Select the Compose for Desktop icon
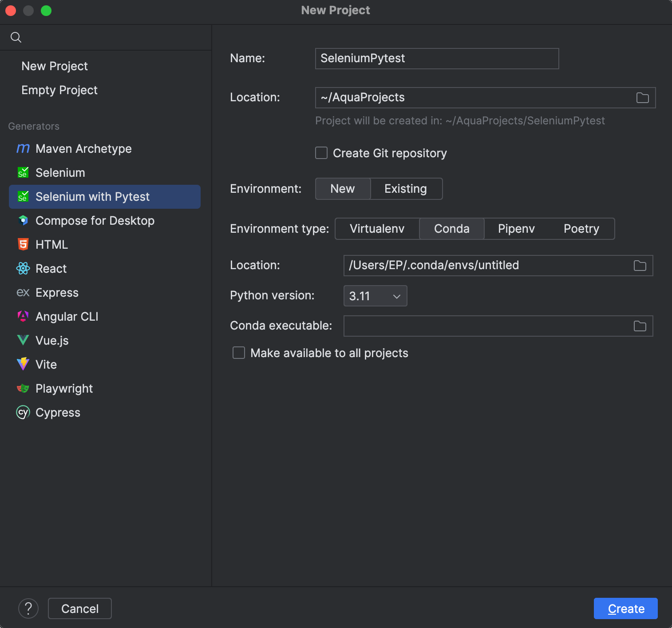This screenshot has height=628, width=672. [23, 220]
